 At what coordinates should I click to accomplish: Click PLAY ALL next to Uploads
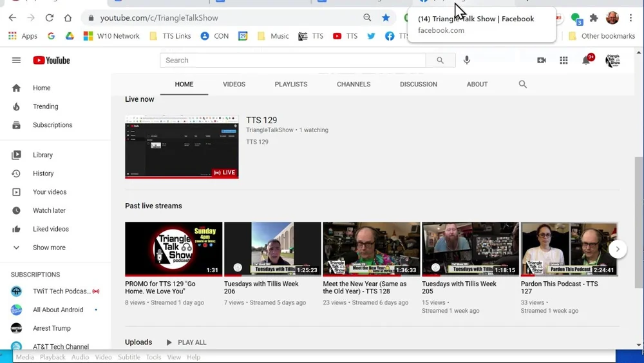pyautogui.click(x=187, y=342)
